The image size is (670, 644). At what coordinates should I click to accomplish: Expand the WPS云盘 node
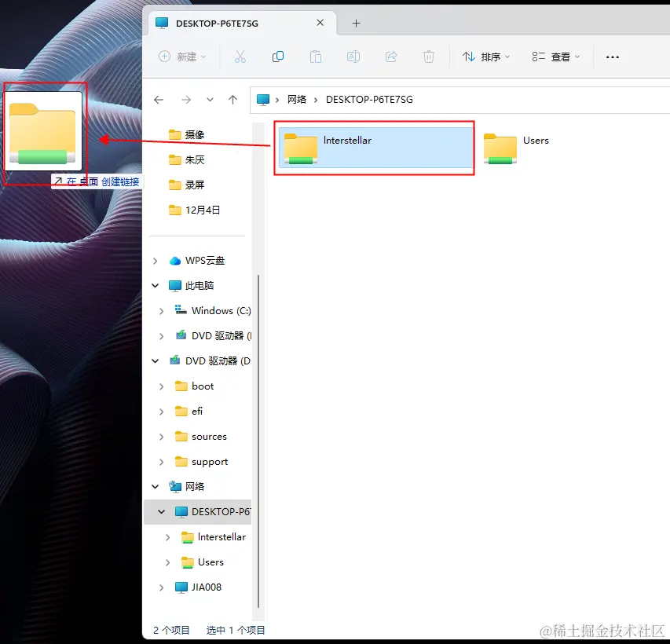point(155,261)
